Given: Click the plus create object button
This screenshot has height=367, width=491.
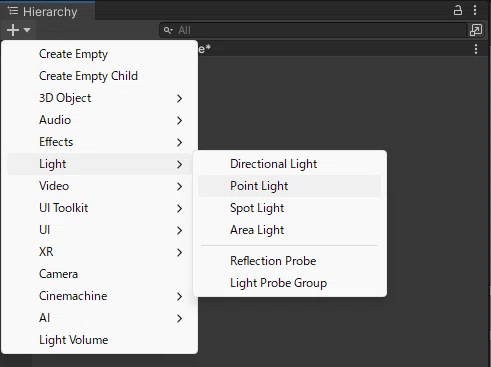Looking at the screenshot, I should click(13, 30).
